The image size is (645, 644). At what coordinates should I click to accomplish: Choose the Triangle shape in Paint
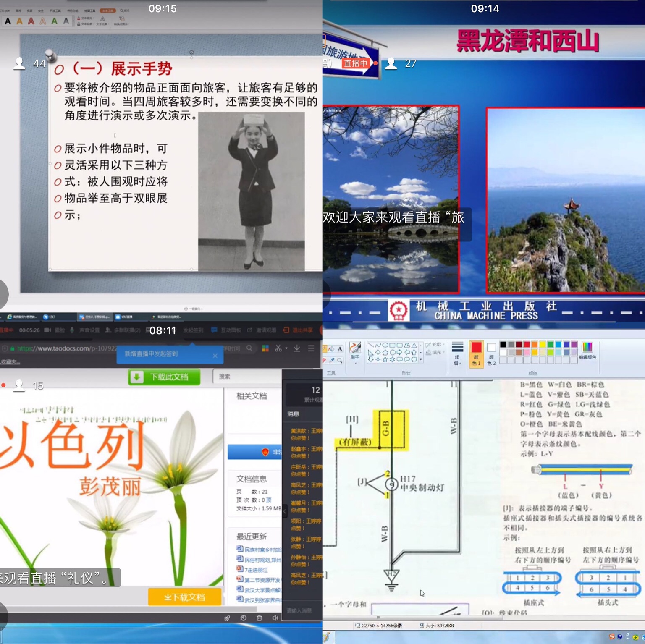[x=414, y=346]
